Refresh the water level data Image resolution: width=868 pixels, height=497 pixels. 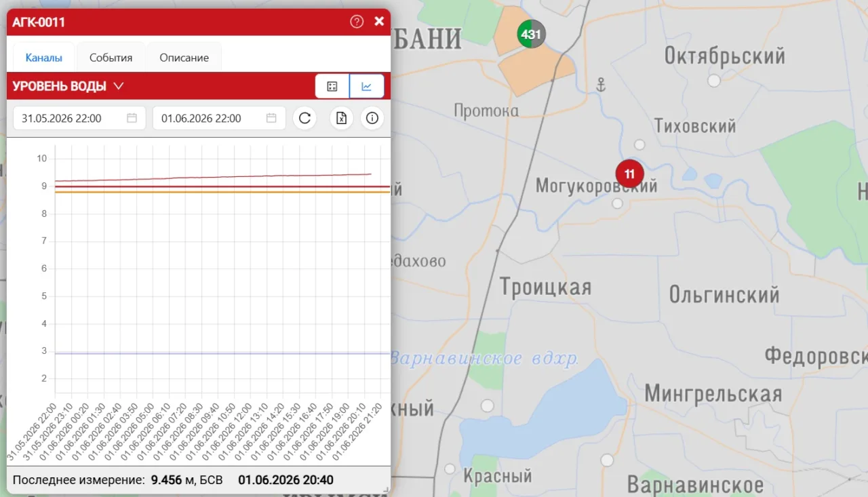coord(305,118)
